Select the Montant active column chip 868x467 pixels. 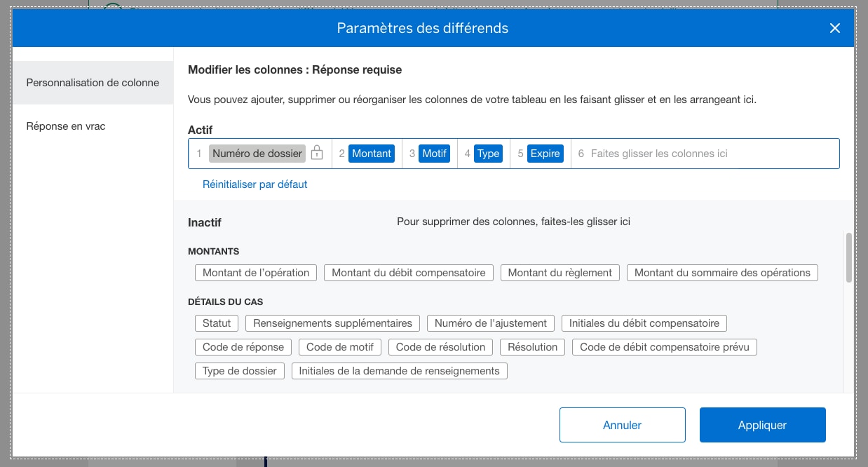(x=372, y=153)
